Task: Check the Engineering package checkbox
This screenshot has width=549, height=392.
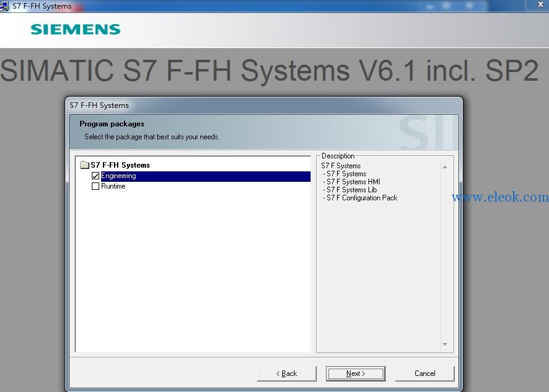Action: (x=96, y=176)
